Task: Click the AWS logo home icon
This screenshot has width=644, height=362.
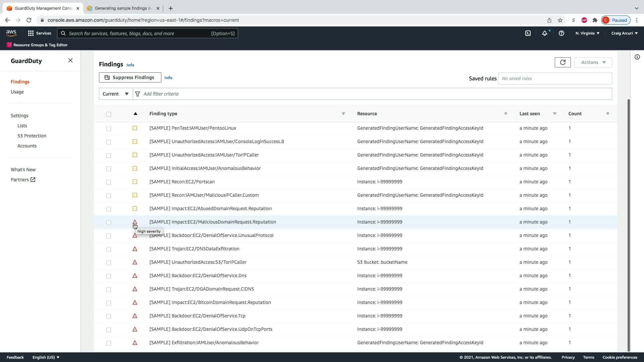Action: pyautogui.click(x=11, y=33)
